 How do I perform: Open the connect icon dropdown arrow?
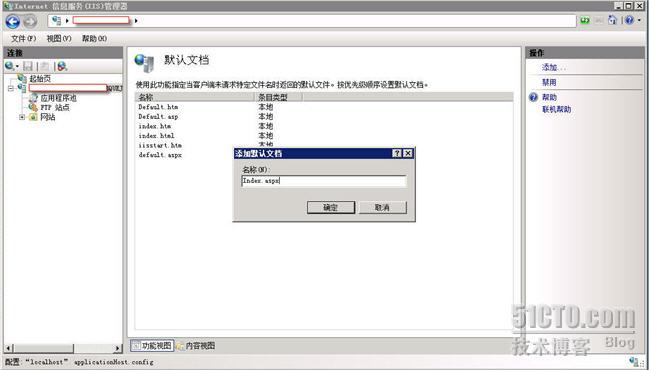click(x=17, y=66)
